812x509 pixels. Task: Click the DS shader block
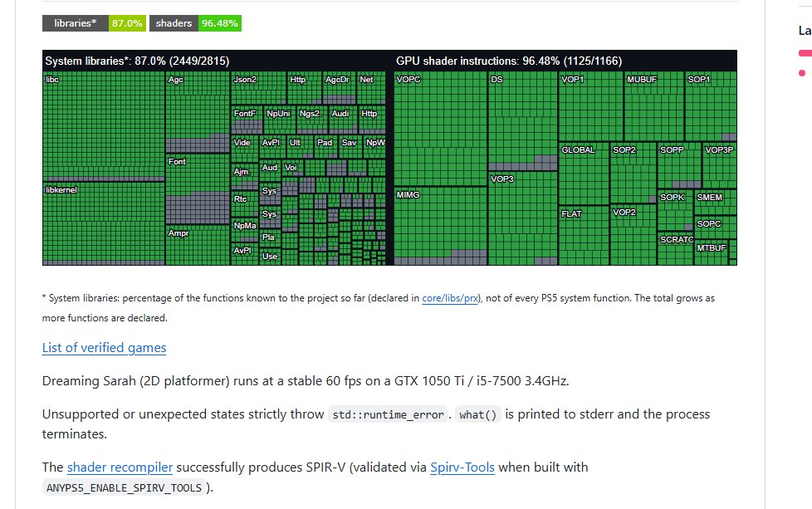pos(522,121)
